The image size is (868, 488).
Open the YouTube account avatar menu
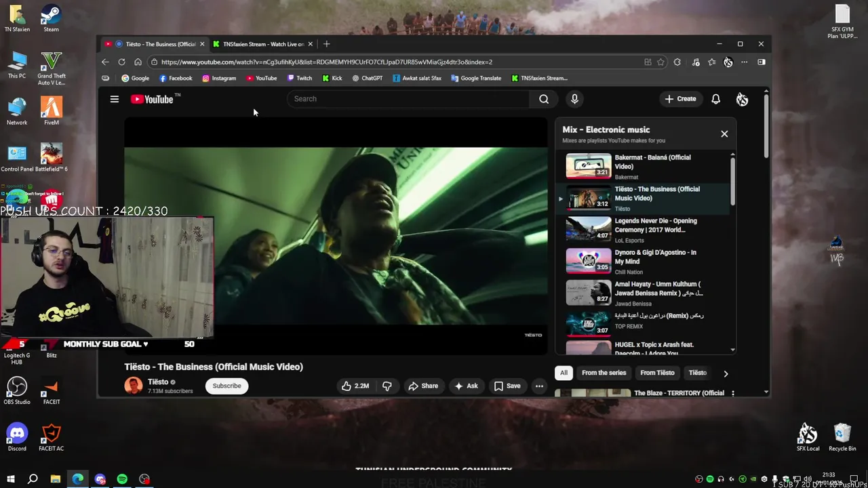tap(742, 99)
